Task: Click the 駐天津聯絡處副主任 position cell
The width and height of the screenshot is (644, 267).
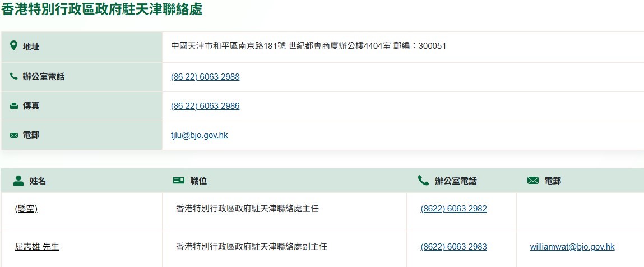Action: [x=252, y=247]
